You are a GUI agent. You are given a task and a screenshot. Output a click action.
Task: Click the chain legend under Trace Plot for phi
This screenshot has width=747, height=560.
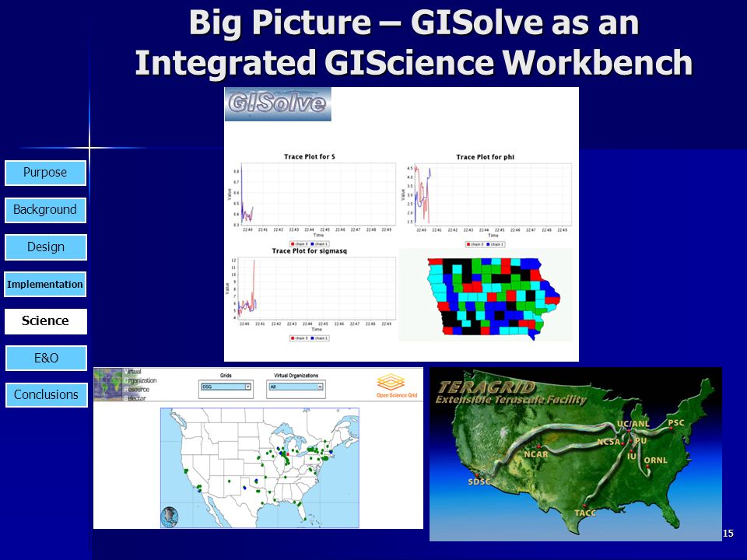click(x=485, y=244)
